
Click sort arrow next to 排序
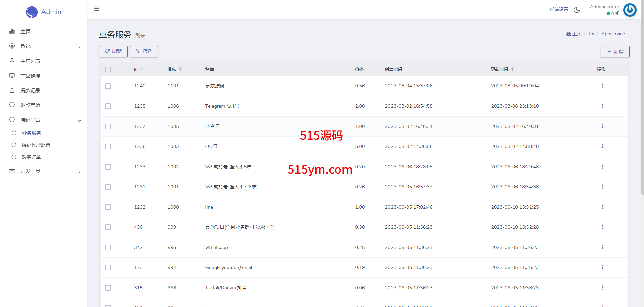[x=180, y=69]
